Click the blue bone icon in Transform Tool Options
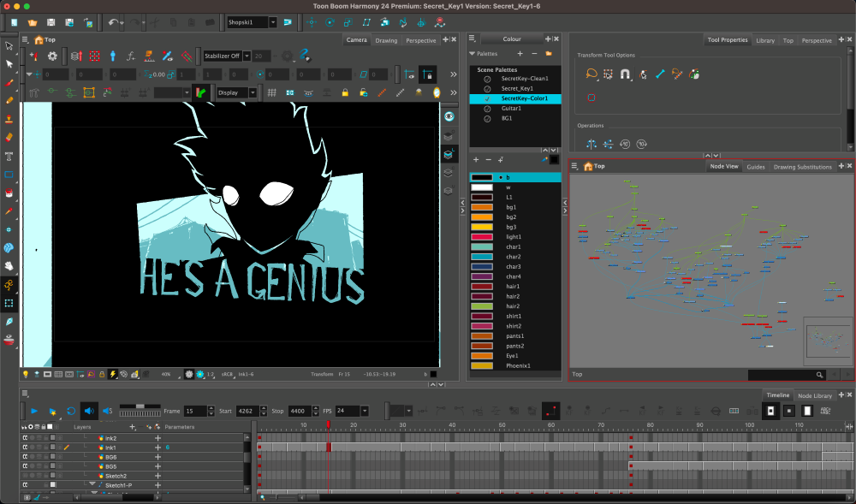This screenshot has height=504, width=856. pyautogui.click(x=660, y=74)
